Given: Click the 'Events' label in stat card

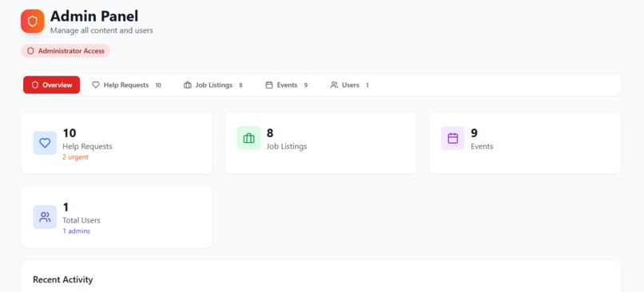Looking at the screenshot, I should point(482,147).
